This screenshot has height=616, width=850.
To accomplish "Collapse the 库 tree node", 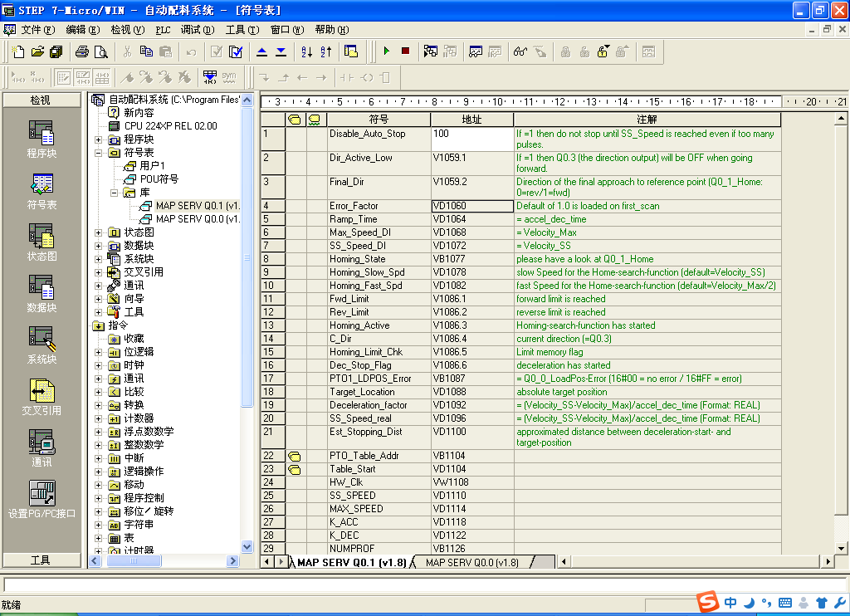I will [114, 193].
